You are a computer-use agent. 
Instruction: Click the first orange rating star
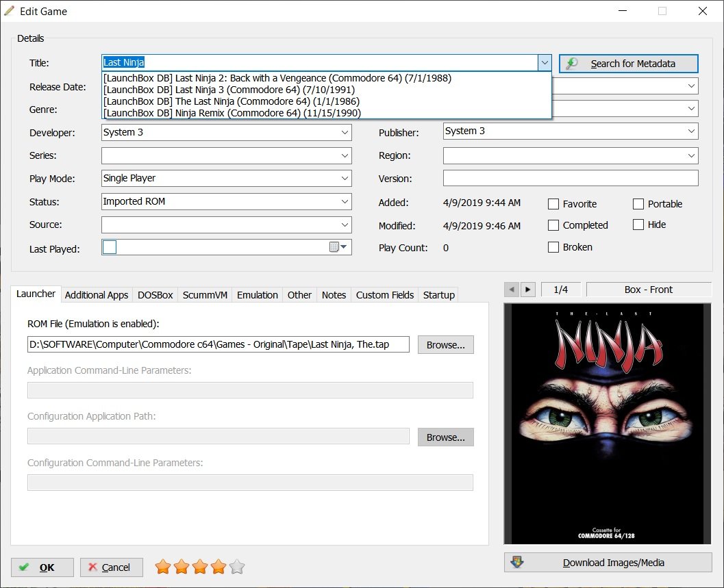163,566
